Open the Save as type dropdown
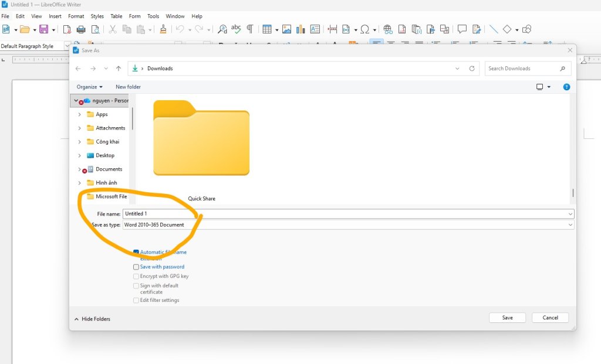 click(349, 225)
